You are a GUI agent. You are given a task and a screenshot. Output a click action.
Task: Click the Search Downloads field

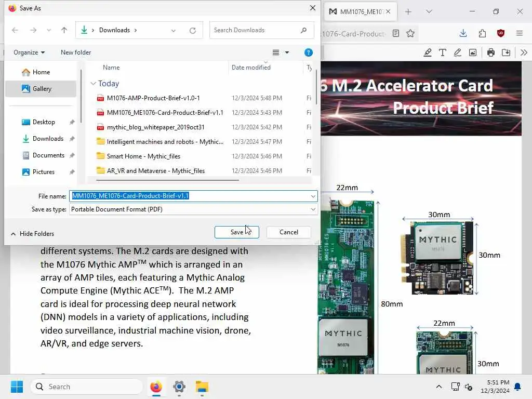261,30
